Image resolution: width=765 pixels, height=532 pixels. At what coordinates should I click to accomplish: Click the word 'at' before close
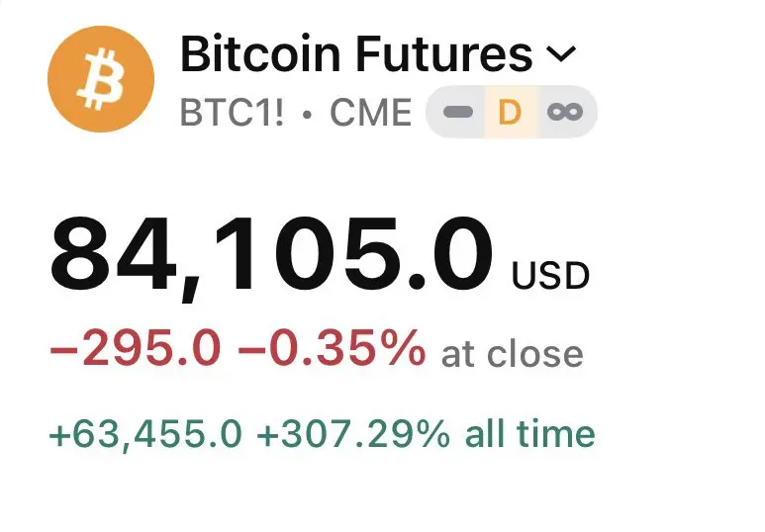(x=459, y=355)
